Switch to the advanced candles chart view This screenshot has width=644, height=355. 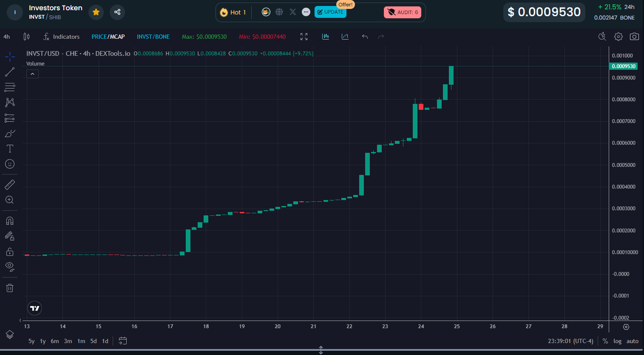[325, 37]
